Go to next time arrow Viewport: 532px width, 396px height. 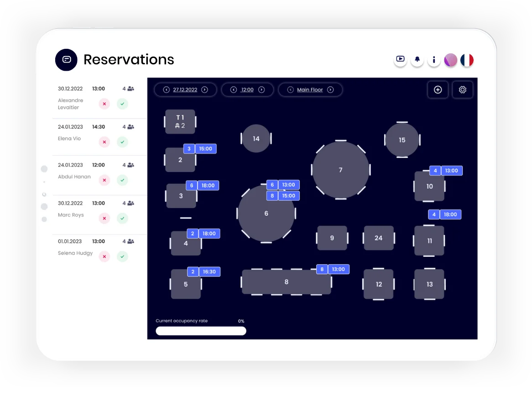pyautogui.click(x=261, y=89)
